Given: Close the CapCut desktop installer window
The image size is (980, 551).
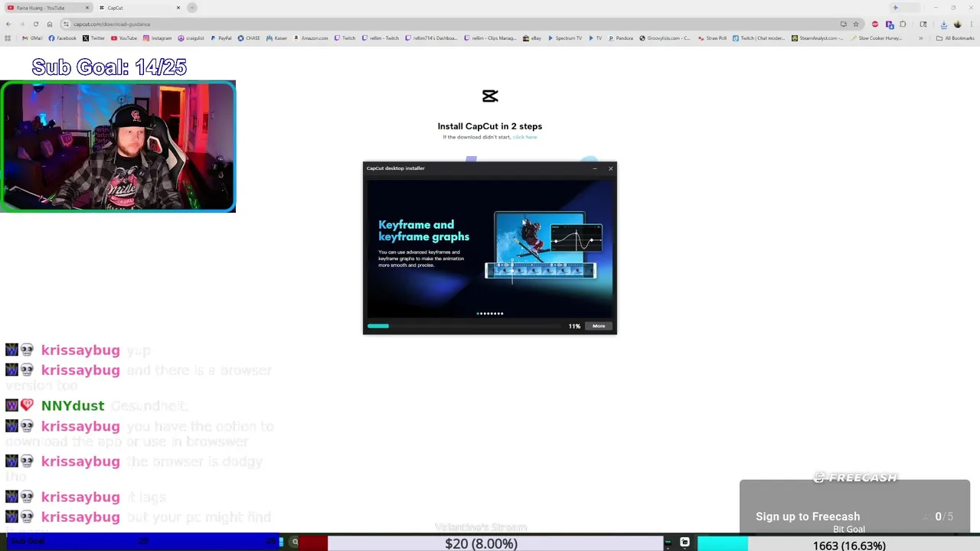Looking at the screenshot, I should coord(610,168).
